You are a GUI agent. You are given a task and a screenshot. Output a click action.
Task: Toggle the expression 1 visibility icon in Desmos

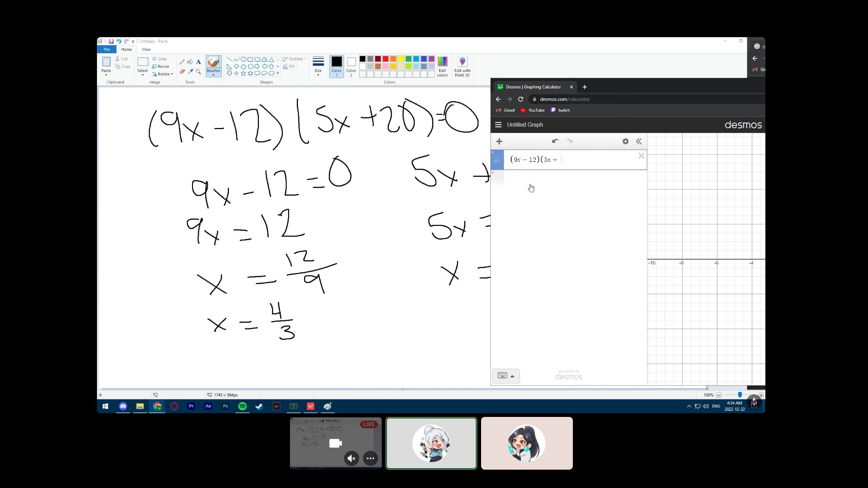click(x=497, y=160)
